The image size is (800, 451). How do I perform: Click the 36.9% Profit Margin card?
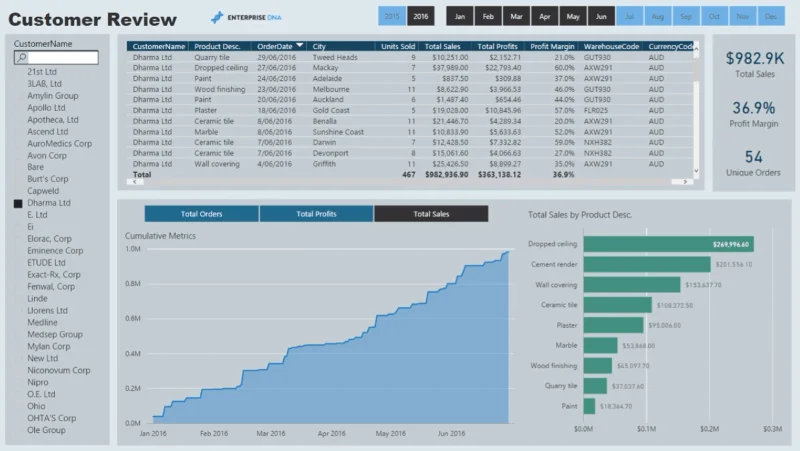pos(754,114)
